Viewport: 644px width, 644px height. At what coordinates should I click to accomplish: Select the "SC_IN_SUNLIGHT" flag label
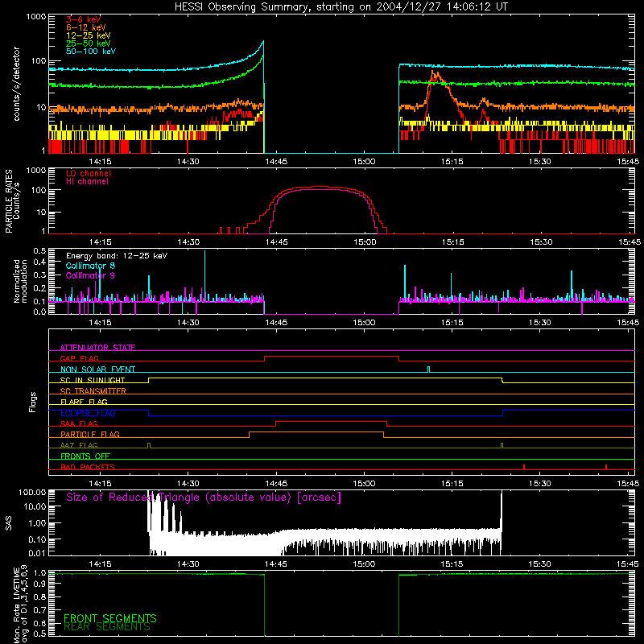93,380
